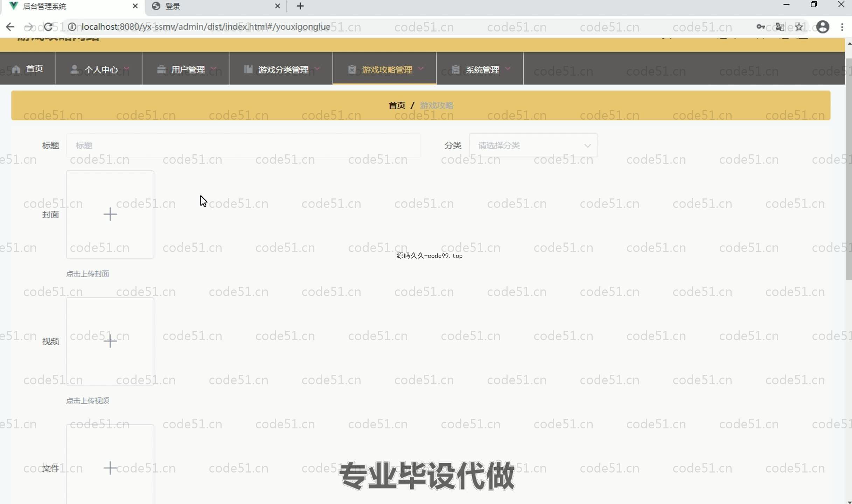This screenshot has height=504, width=852.
Task: Click the address bar URL
Action: coord(206,27)
